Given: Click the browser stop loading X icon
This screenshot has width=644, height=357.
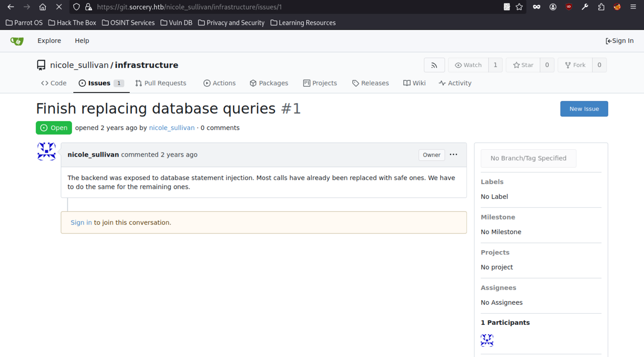Looking at the screenshot, I should click(59, 7).
